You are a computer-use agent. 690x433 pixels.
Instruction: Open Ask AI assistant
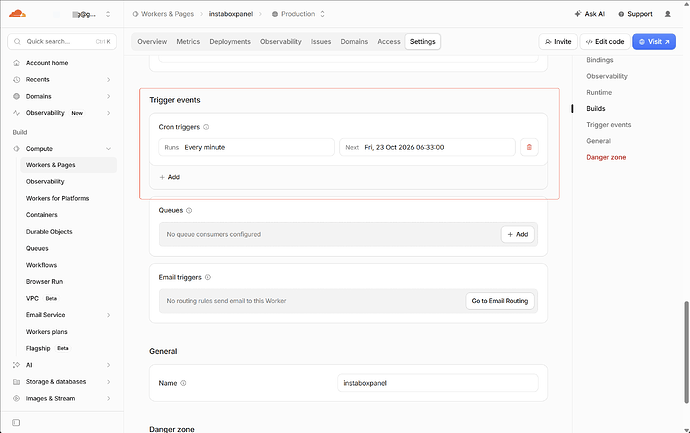[x=590, y=14]
